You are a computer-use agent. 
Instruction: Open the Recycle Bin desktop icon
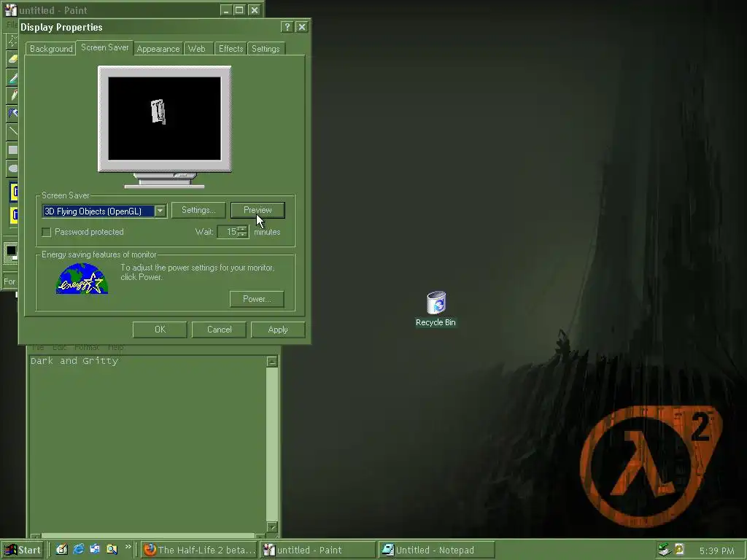436,308
